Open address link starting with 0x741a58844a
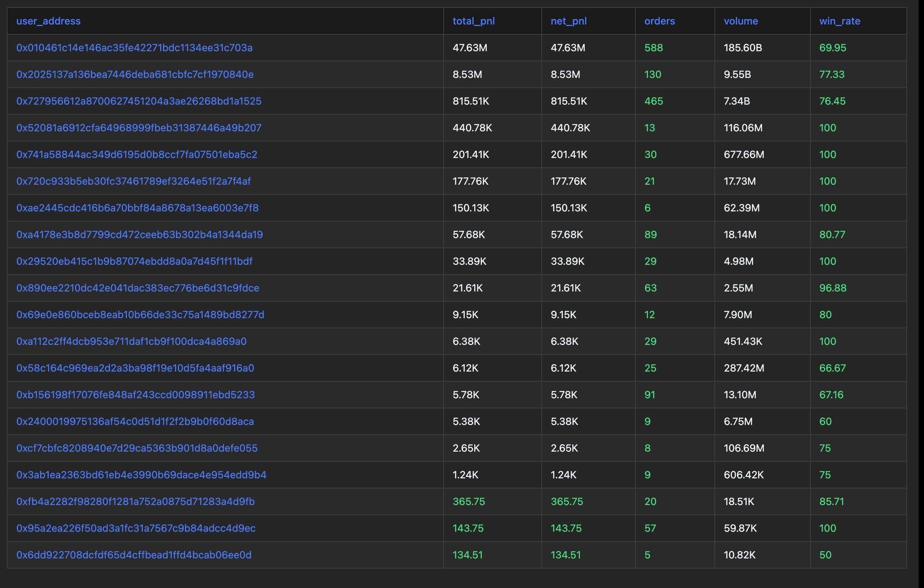 click(137, 154)
